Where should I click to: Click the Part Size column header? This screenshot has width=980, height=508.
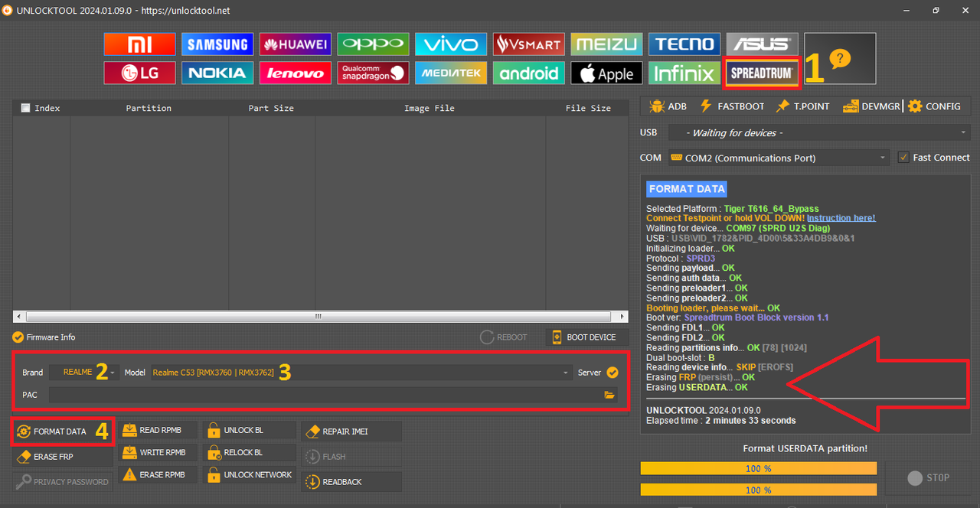point(272,108)
